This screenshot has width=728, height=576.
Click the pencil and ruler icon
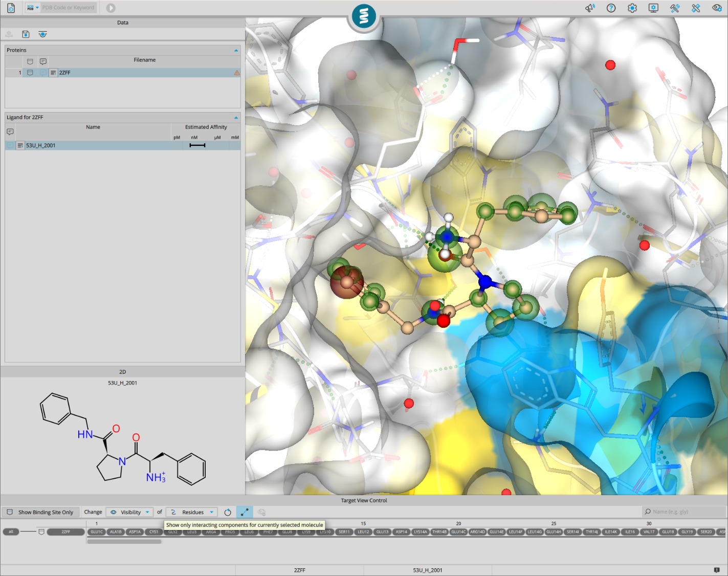(696, 8)
